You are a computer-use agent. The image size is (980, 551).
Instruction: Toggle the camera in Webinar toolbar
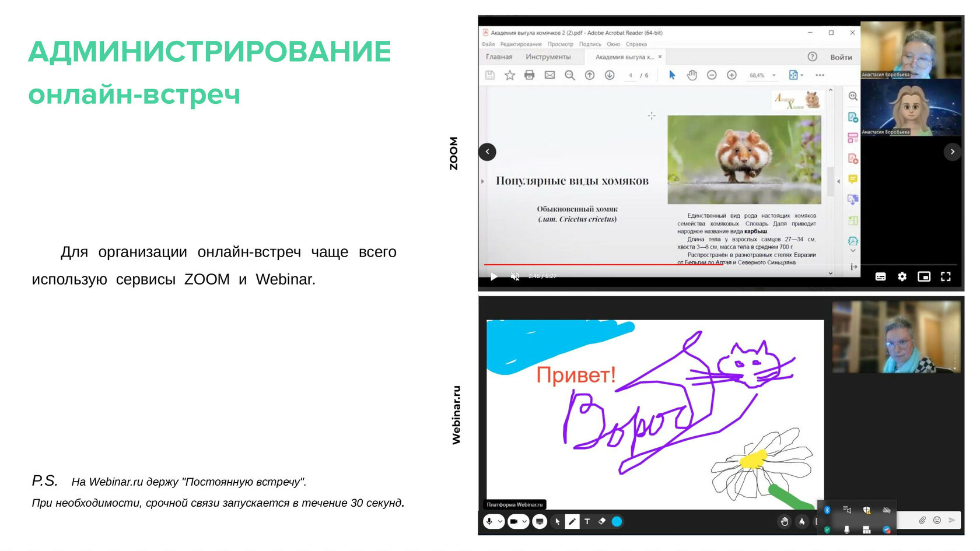pos(514,521)
